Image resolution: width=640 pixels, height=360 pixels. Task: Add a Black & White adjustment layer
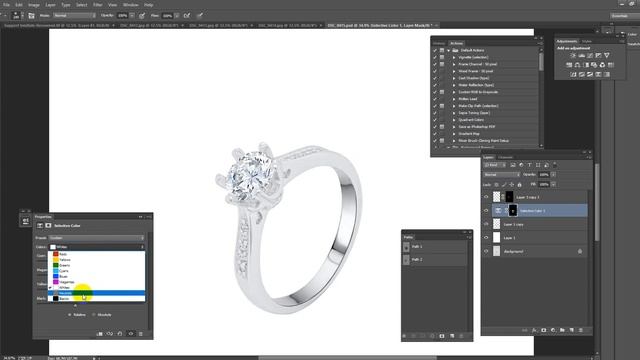[586, 65]
